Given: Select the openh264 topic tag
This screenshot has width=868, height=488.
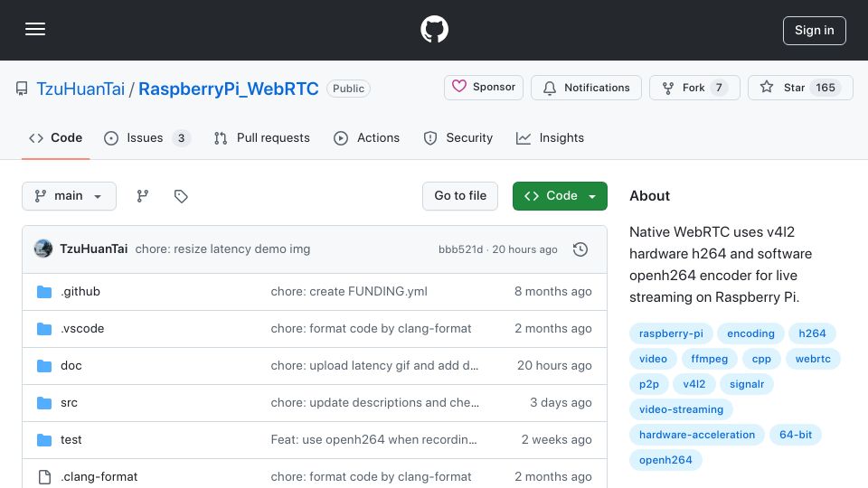Looking at the screenshot, I should point(665,460).
